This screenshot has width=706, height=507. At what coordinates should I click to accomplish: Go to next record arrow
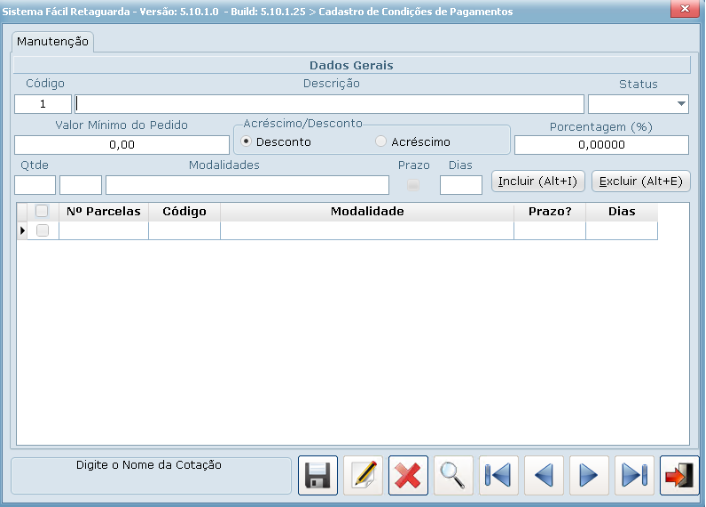[x=589, y=476]
